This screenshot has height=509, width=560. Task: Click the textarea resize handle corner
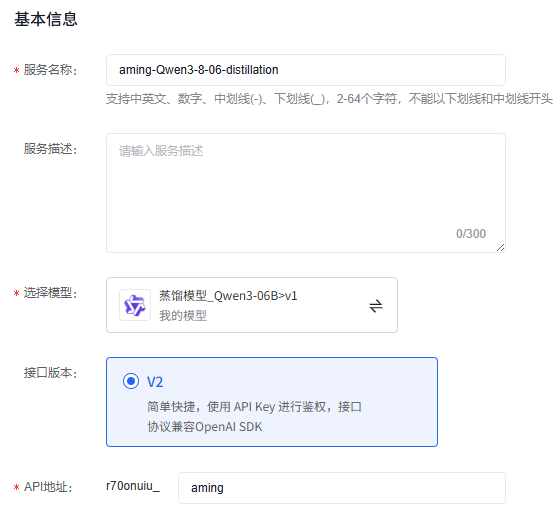pyautogui.click(x=500, y=247)
